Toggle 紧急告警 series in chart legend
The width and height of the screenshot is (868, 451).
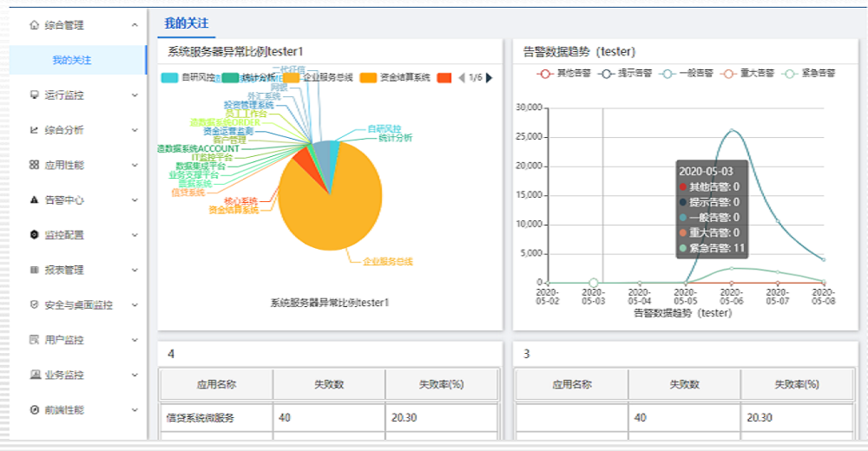click(790, 74)
